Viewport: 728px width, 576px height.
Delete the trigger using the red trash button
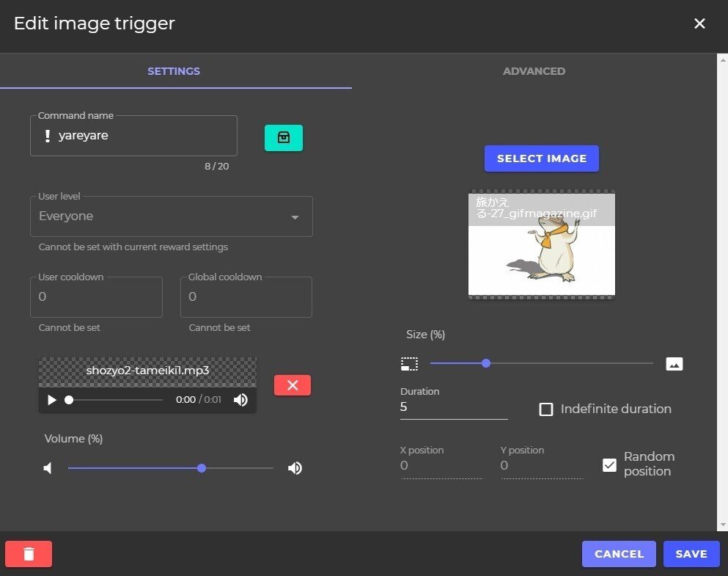[x=29, y=554]
